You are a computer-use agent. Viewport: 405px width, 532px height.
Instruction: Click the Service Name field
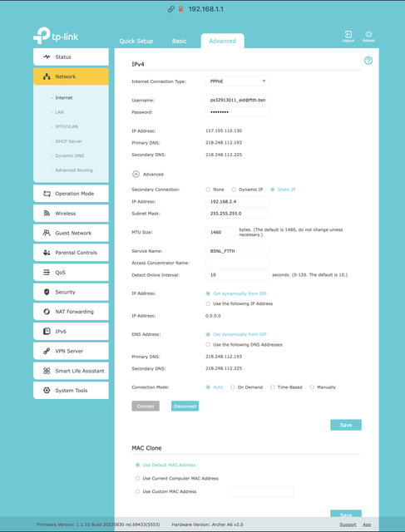[237, 251]
